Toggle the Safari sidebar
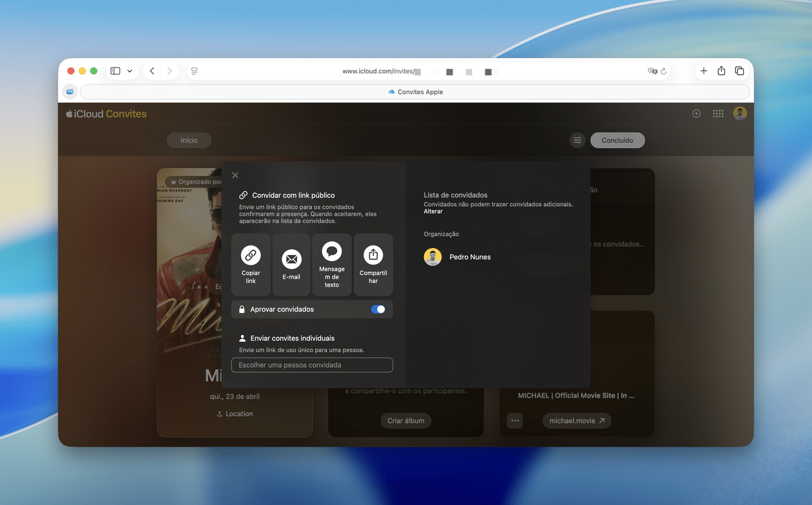The image size is (812, 505). click(115, 71)
